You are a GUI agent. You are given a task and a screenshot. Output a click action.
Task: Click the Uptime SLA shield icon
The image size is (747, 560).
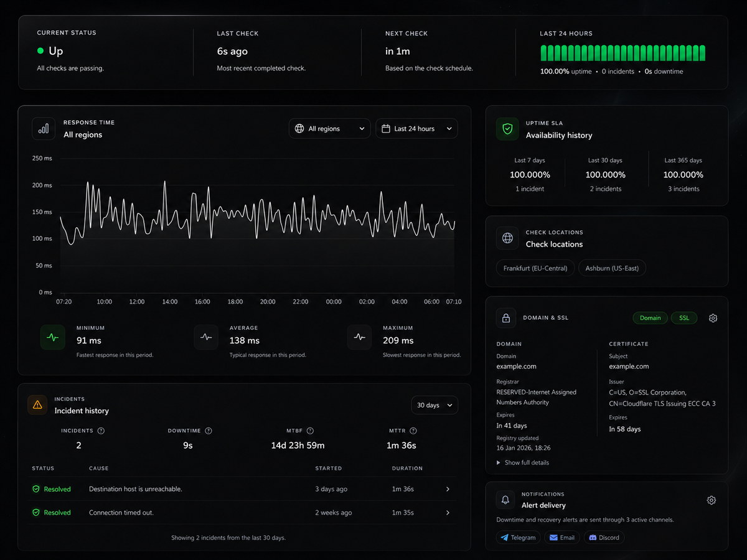(x=507, y=129)
